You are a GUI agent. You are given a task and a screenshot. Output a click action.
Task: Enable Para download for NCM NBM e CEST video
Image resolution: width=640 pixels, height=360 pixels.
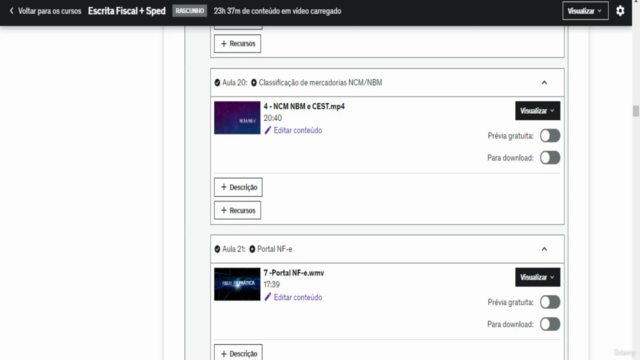point(550,158)
